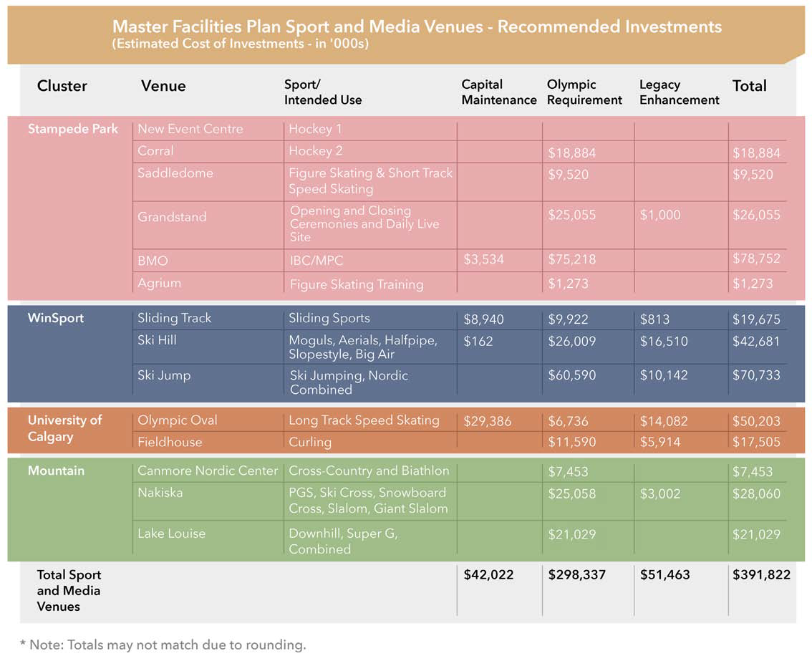Click the Total Sport and Media Venues label
Viewport: 812px width, 661px height.
69,591
